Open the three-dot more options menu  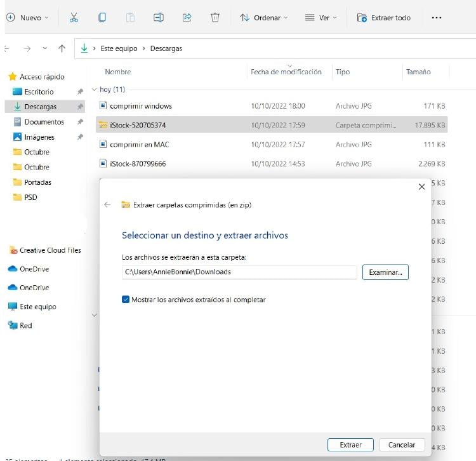(437, 18)
